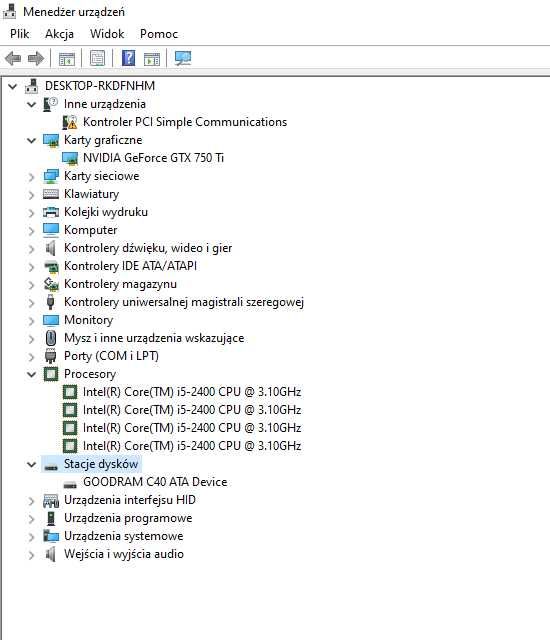Collapse the Inne urządzenia category
Screen dimensions: 550x640
31,104
